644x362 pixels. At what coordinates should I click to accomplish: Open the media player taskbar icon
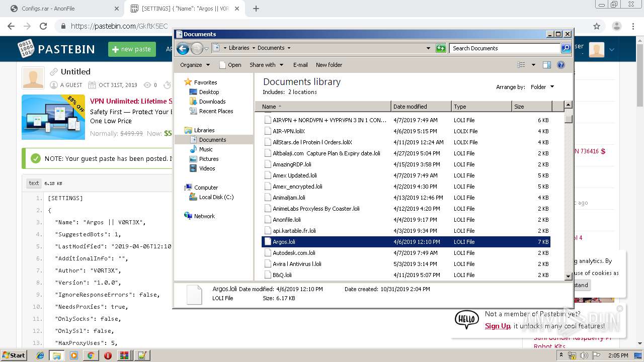[x=74, y=355]
